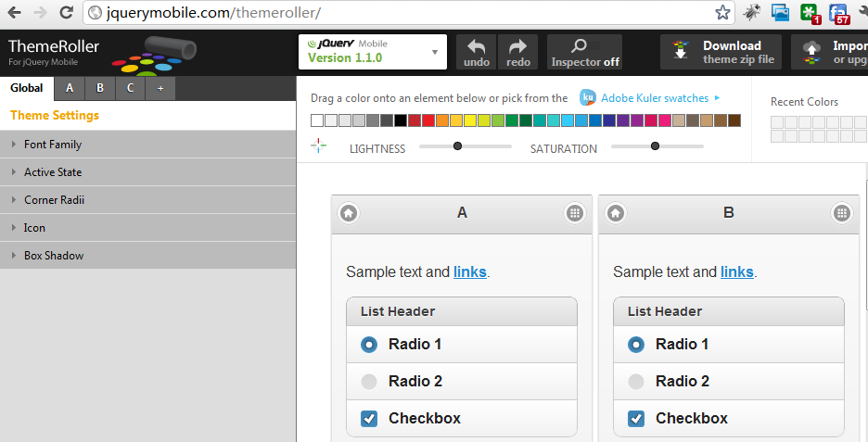
Task: Expand the Box Shadow section
Action: 147,255
